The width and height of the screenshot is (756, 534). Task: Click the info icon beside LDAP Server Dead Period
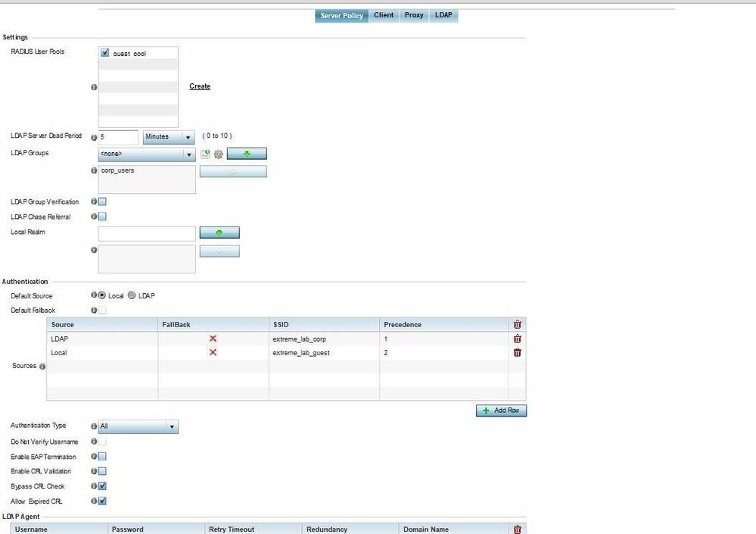pyautogui.click(x=94, y=137)
